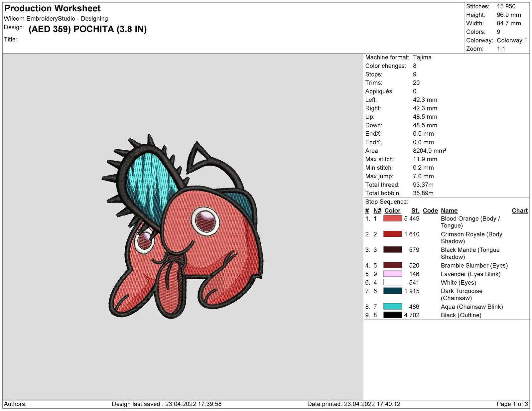Click the 'Appliqués:' label
Image resolution: width=532 pixels, height=411 pixels.
coord(379,91)
